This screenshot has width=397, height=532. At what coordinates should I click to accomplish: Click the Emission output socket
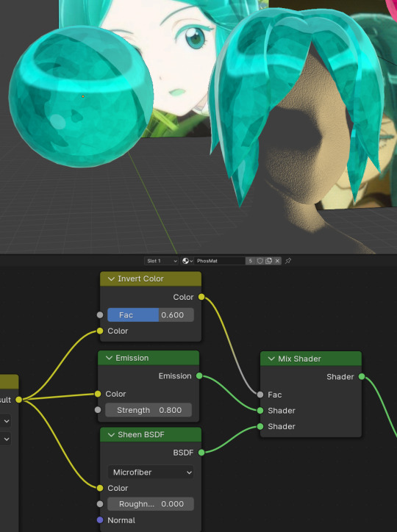tap(199, 376)
